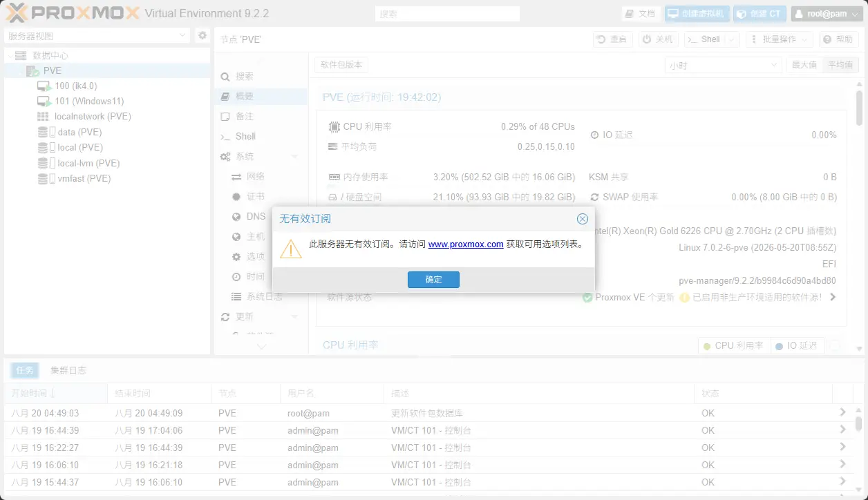Focus the top search field
The width and height of the screenshot is (868, 500).
[447, 14]
